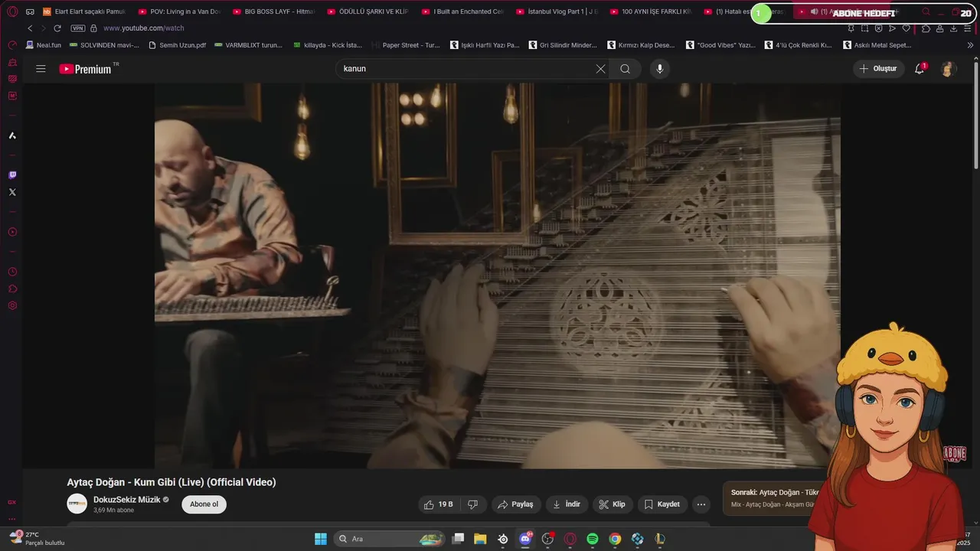This screenshot has height=551, width=980.
Task: Open File Explorer from taskbar
Action: coord(480,539)
